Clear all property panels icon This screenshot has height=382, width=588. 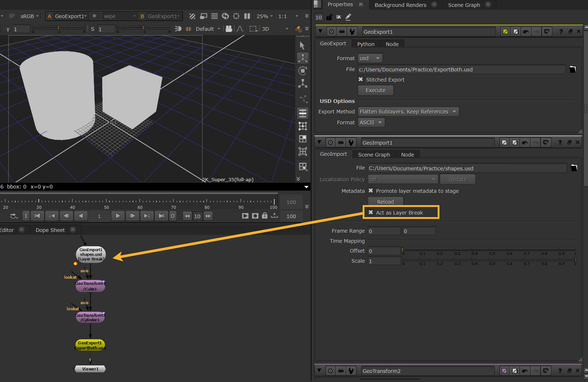(x=338, y=17)
